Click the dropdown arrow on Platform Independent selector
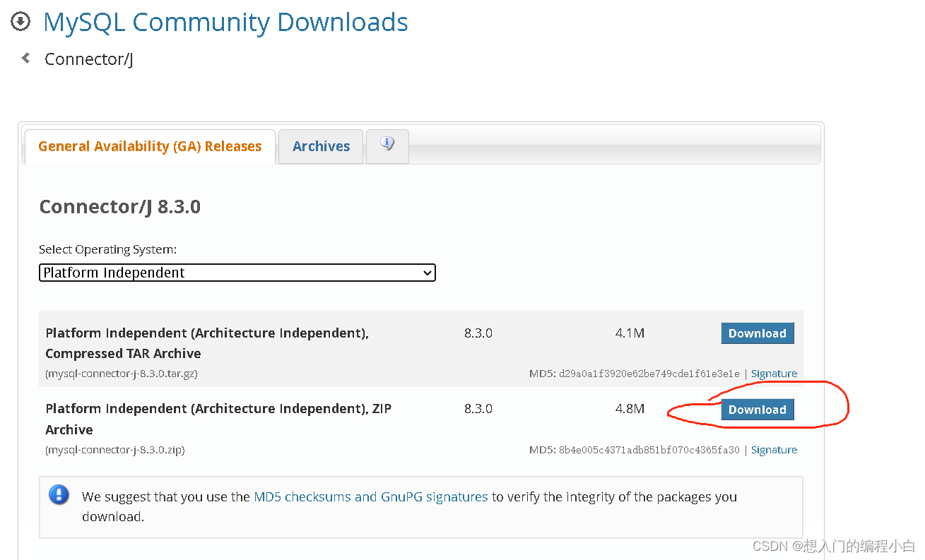The height and width of the screenshot is (560, 925). pyautogui.click(x=428, y=272)
